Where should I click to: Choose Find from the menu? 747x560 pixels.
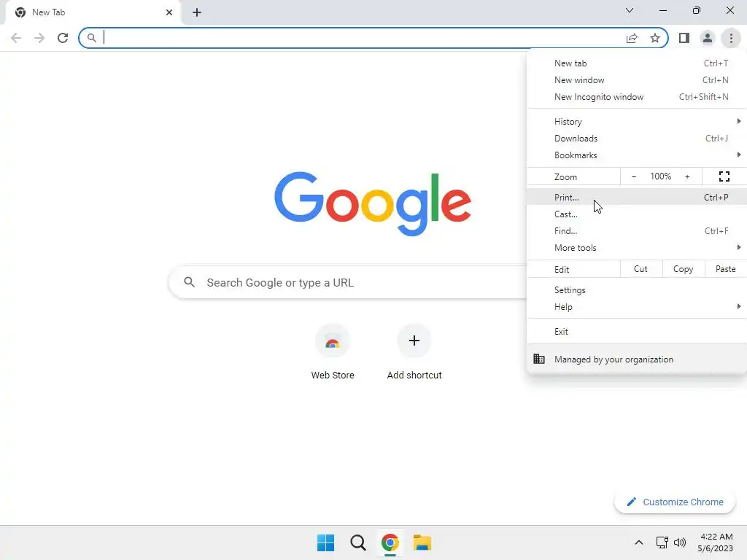point(636,231)
